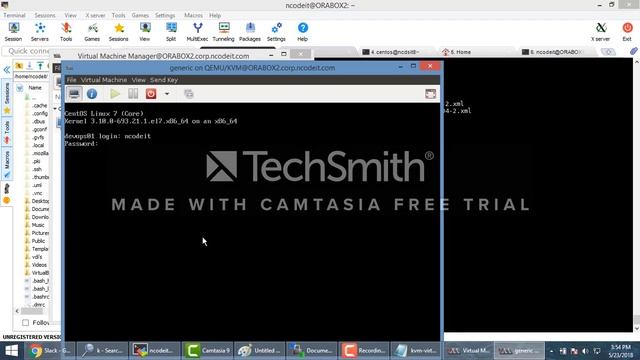
Task: Click the X server toolbar button
Action: coord(600,32)
